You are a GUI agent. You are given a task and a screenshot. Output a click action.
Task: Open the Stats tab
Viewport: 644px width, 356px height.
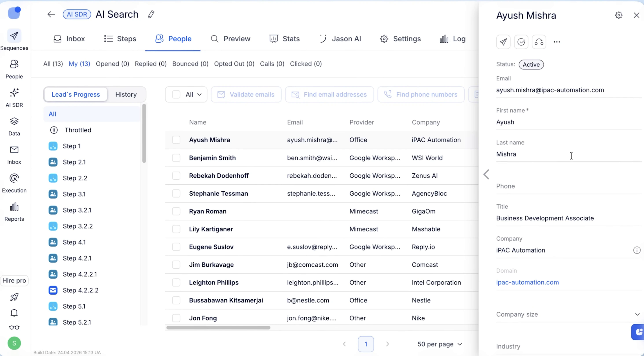tap(284, 39)
